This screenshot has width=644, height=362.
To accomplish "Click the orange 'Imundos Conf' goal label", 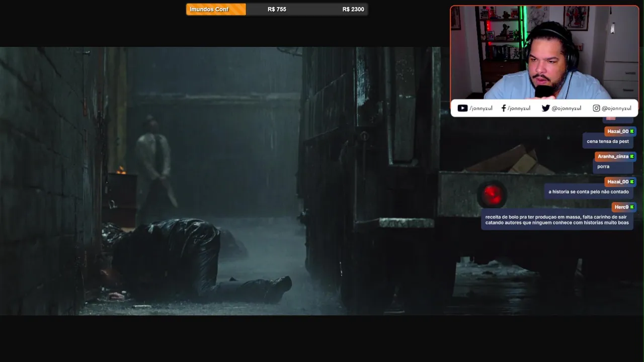I will (216, 9).
